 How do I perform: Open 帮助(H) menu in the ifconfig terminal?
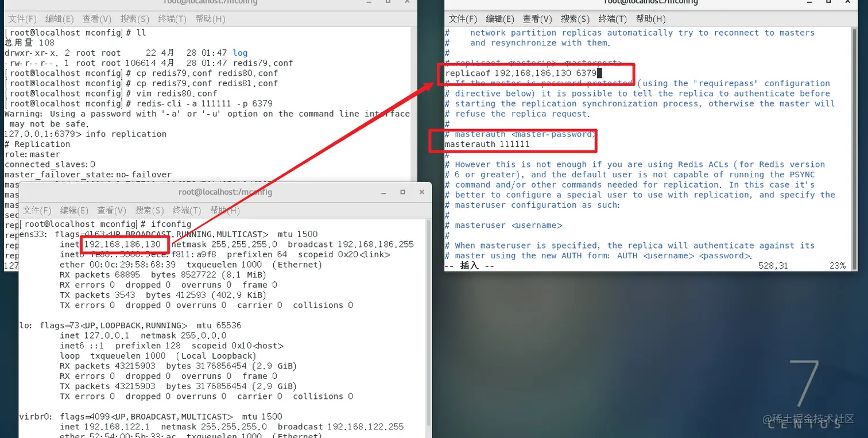[x=224, y=211]
